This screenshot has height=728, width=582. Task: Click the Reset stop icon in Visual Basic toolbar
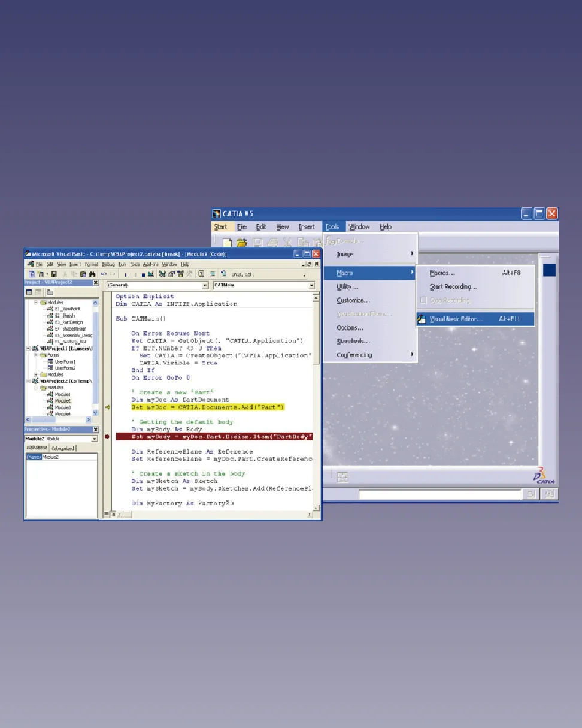click(143, 274)
